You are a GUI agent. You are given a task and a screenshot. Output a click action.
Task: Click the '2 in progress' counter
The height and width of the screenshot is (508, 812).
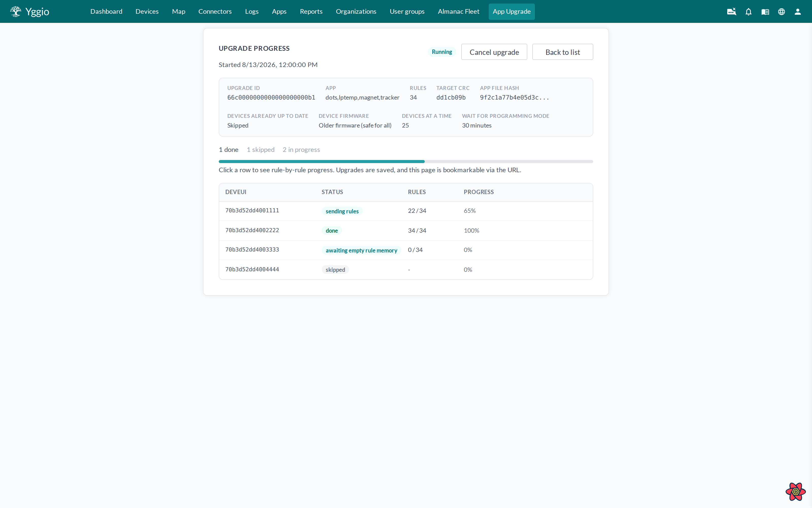(301, 150)
